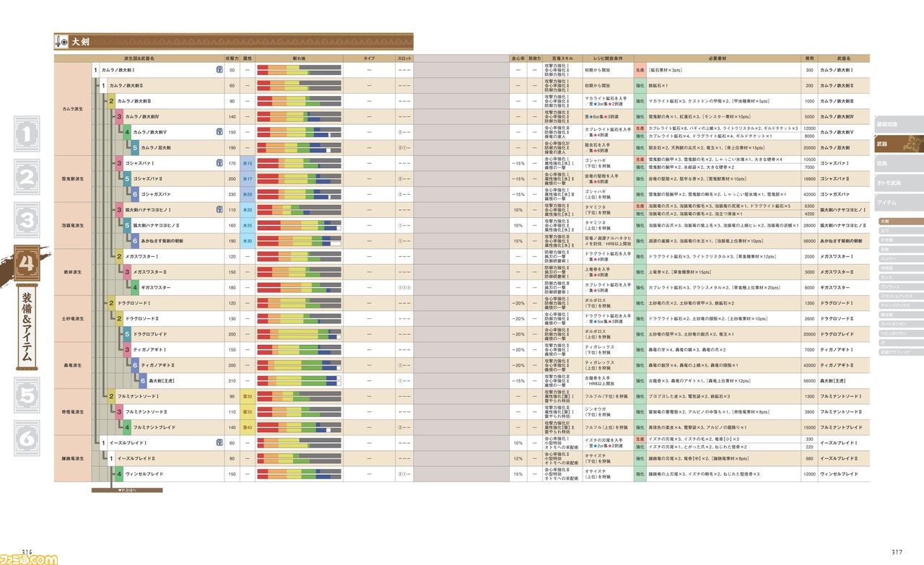Open chapter 2 tab on left margin
The image size is (924, 565).
pos(25,177)
